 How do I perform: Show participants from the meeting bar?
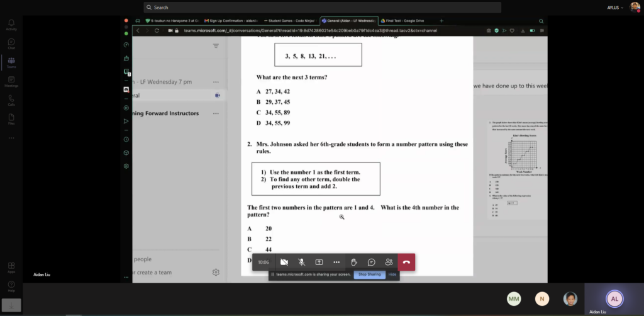389,262
